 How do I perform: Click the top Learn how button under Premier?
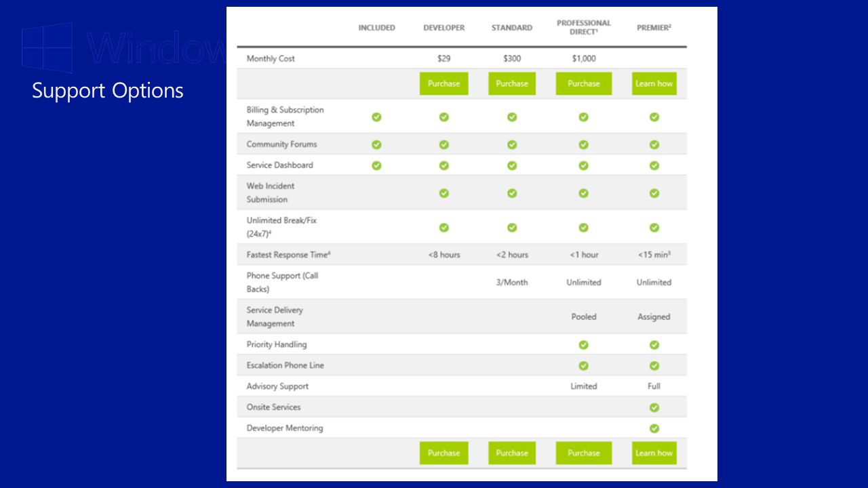[x=654, y=83]
